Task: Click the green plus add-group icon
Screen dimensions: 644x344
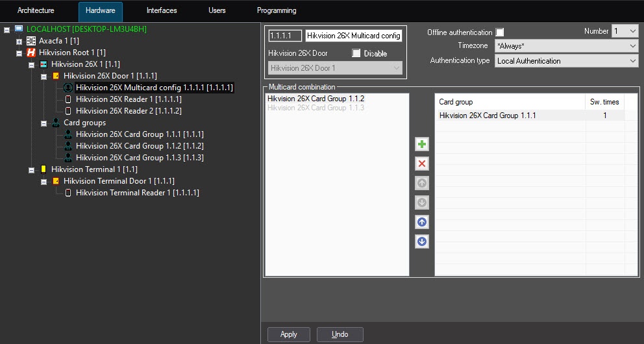Action: pyautogui.click(x=422, y=144)
